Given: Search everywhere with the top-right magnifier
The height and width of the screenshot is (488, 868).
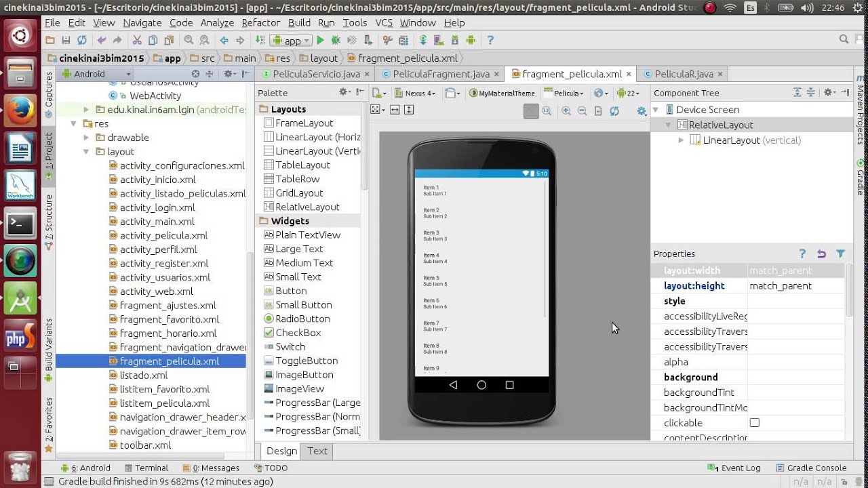Looking at the screenshot, I should click(x=843, y=40).
